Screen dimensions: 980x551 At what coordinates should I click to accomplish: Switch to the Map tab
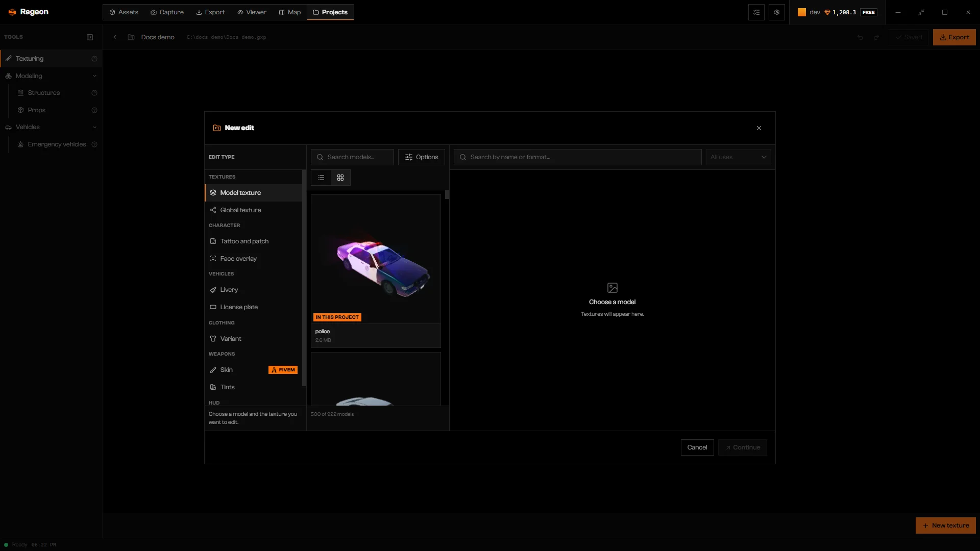(x=289, y=12)
